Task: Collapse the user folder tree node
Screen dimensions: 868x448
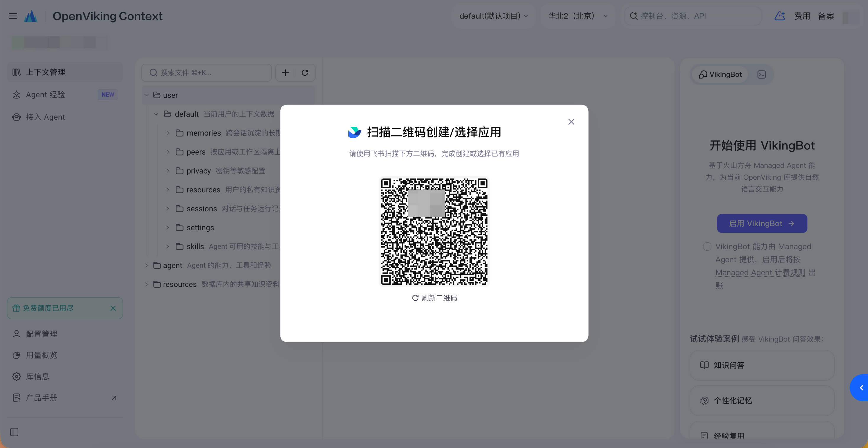Action: [x=147, y=95]
